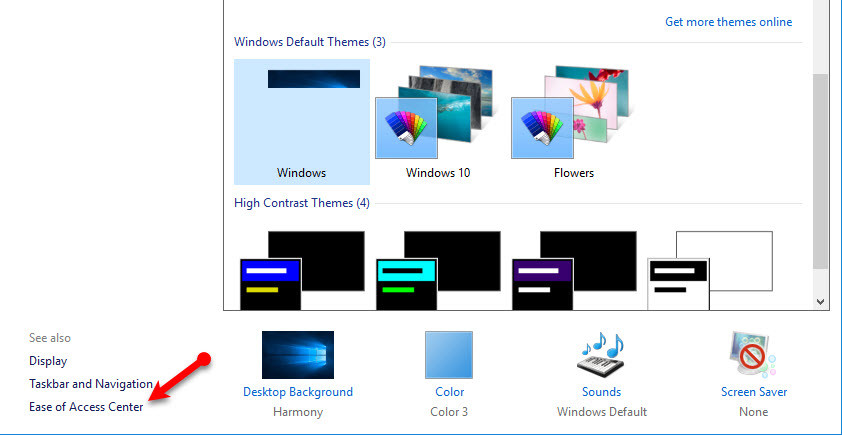842x435 pixels.
Task: Open Taskbar and Navigation link
Action: point(91,384)
